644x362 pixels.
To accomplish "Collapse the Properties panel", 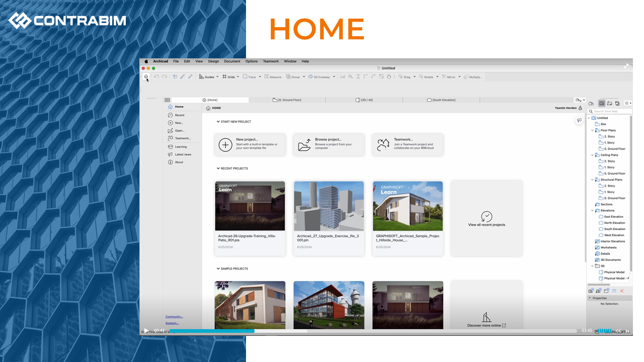I will (590, 298).
